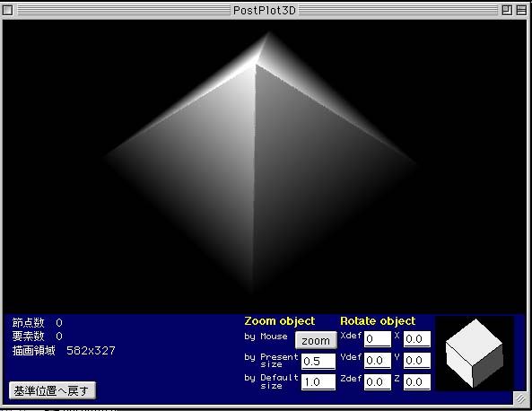Image resolution: width=532 pixels, height=411 pixels.
Task: Click the PostPlot3D title bar
Action: [265, 11]
